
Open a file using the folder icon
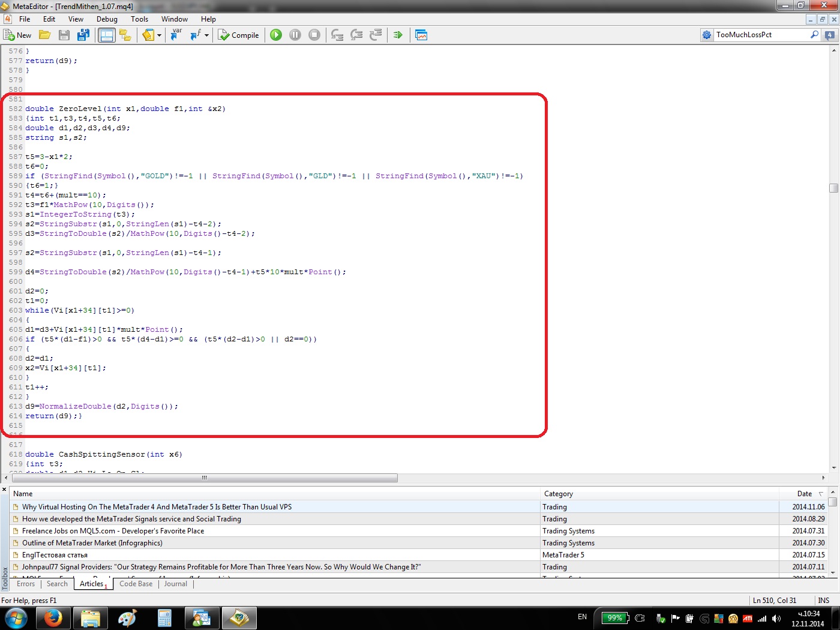coord(45,35)
